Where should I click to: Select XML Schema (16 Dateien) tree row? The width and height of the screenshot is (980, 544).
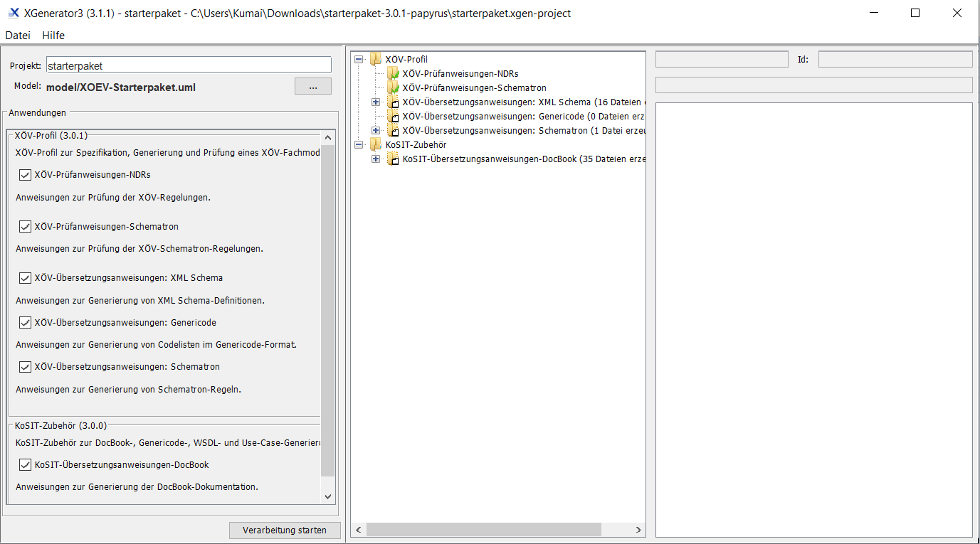coord(523,102)
